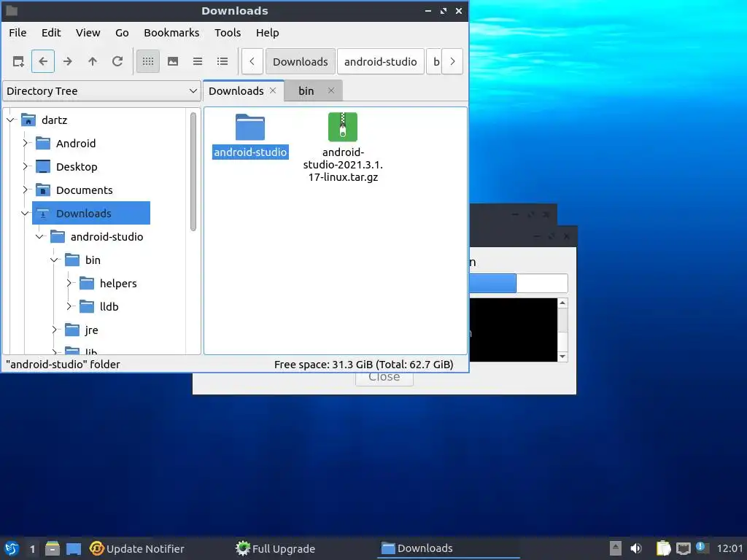Switch to compact list view
Image resolution: width=747 pixels, height=560 pixels.
(x=198, y=61)
